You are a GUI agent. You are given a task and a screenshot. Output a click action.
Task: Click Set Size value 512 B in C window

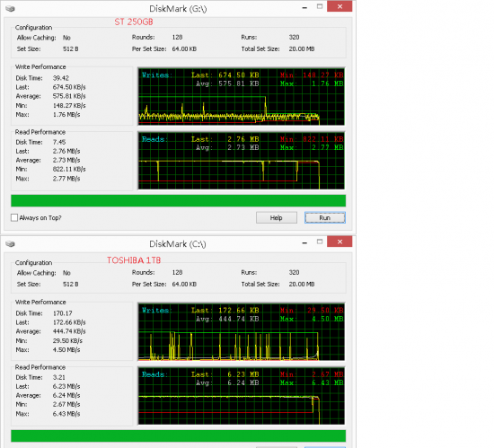(x=71, y=284)
